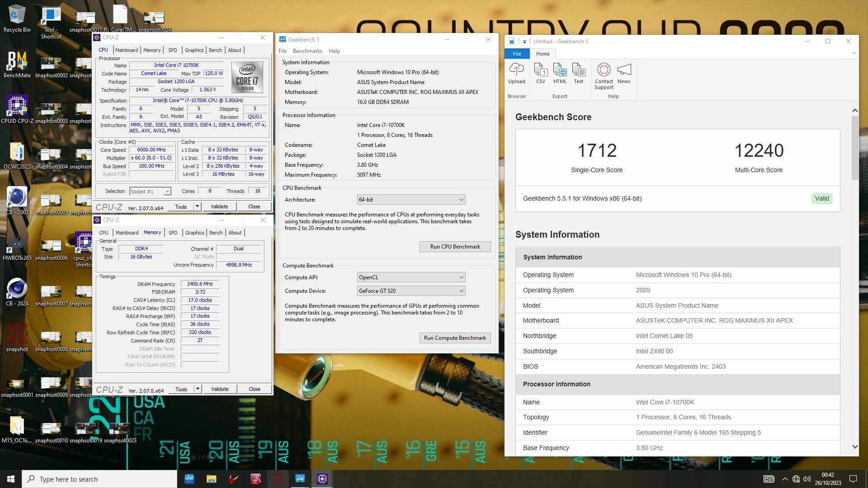The width and height of the screenshot is (868, 488).
Task: Click the Geekbench results vertical scrollbar thumb
Action: pyautogui.click(x=854, y=148)
